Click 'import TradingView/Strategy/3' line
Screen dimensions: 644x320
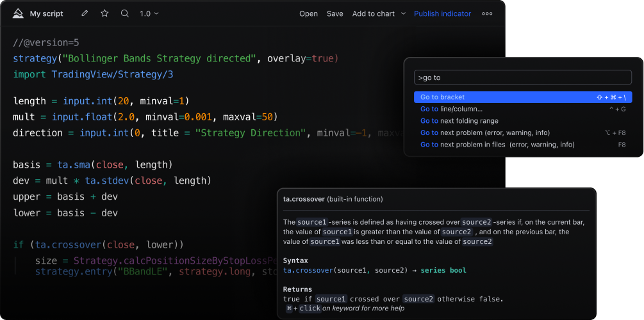[x=93, y=75]
